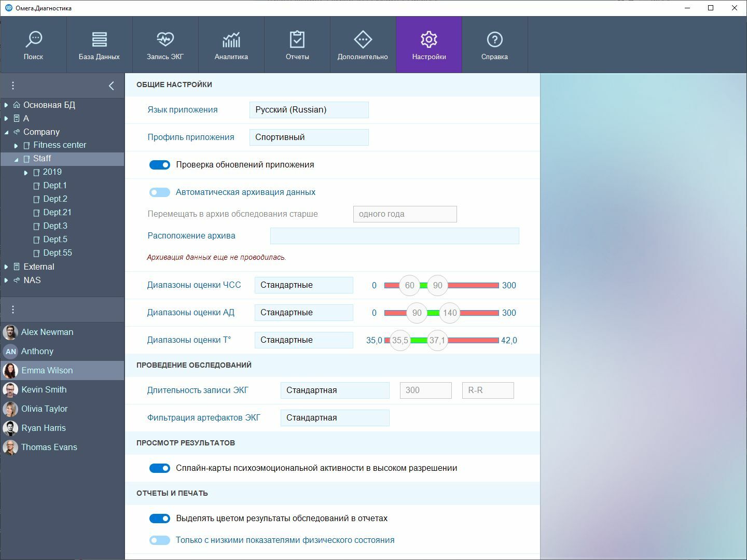This screenshot has width=747, height=560.
Task: Expand the Fitness center node arrow
Action: point(16,146)
